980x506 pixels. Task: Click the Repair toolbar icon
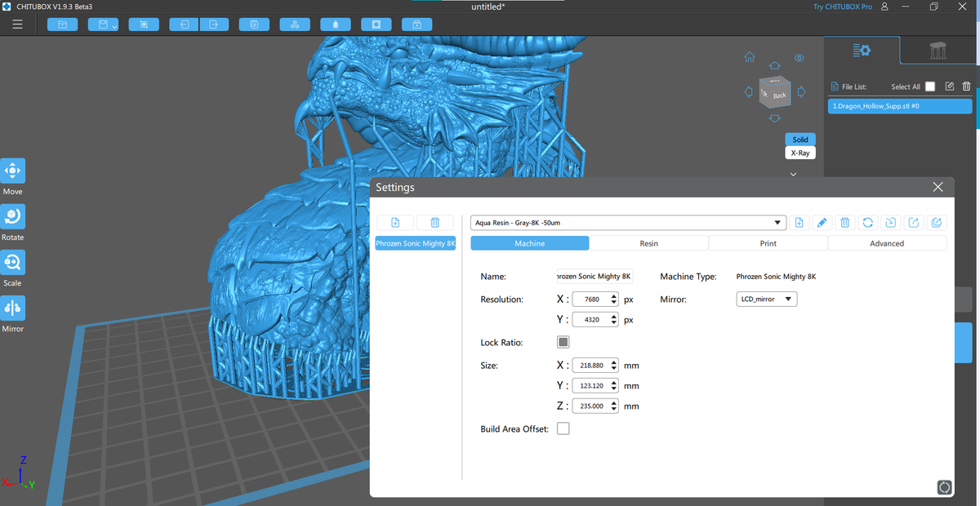pos(417,25)
